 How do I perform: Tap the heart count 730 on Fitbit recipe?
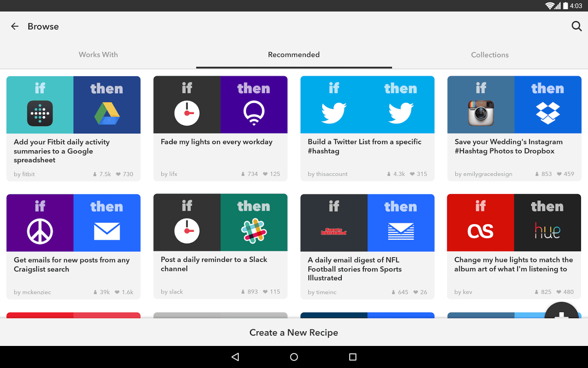pos(125,174)
